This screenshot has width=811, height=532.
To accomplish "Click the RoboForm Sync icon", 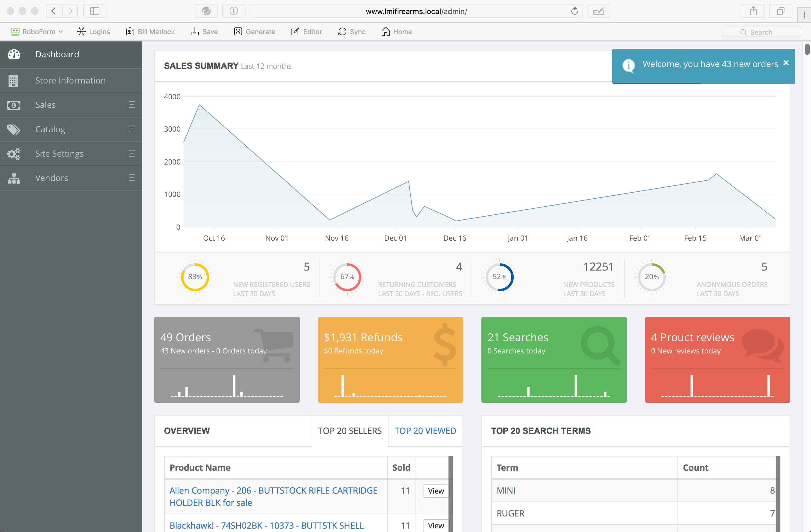I will tap(342, 32).
